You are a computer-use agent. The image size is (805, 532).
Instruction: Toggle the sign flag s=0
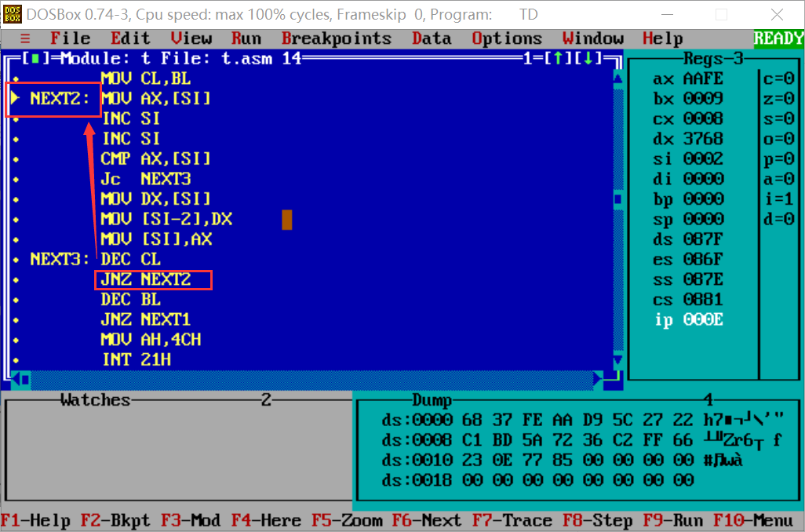[x=778, y=118]
